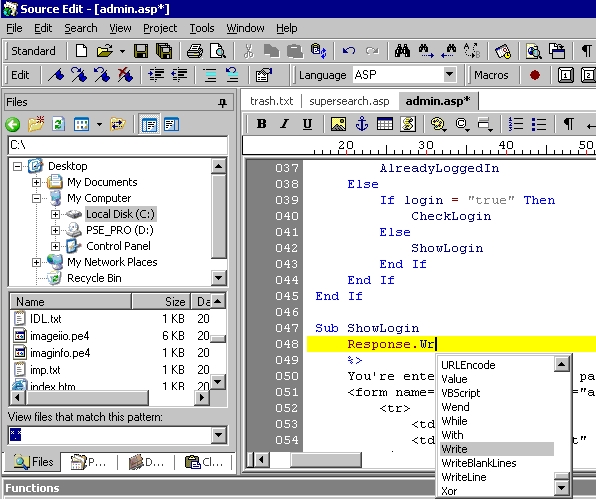Expand PSE_PRO (D:) node
The width and height of the screenshot is (596, 499).
point(55,230)
